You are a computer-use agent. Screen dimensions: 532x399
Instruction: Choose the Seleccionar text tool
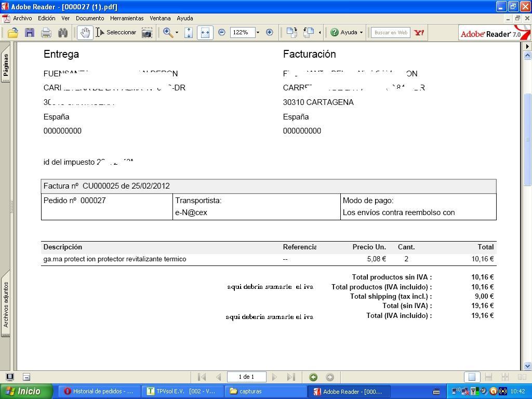click(116, 33)
